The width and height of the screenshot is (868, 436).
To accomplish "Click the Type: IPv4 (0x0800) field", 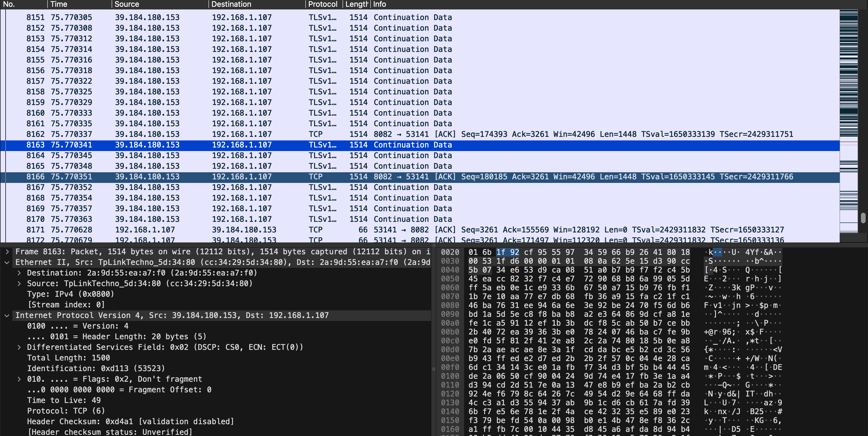I will 71,294.
